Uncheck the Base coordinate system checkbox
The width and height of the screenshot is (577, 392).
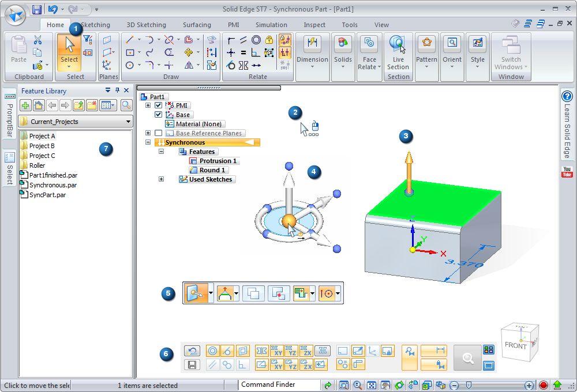click(x=158, y=115)
